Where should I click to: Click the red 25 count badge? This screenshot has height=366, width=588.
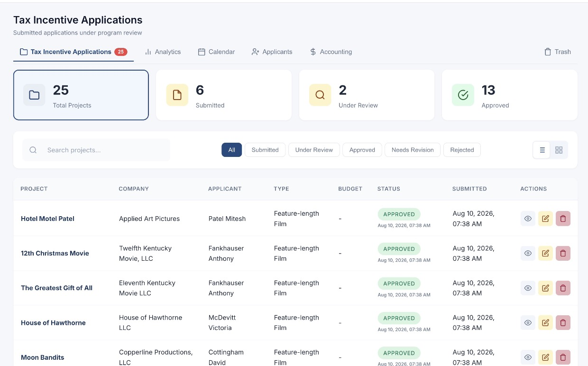121,52
